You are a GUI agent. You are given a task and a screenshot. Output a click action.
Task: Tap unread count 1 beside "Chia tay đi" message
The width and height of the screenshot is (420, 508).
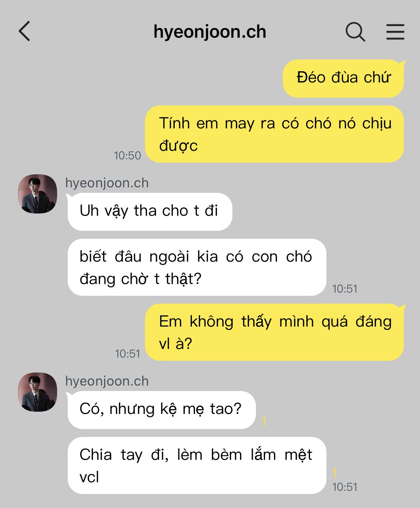click(335, 473)
